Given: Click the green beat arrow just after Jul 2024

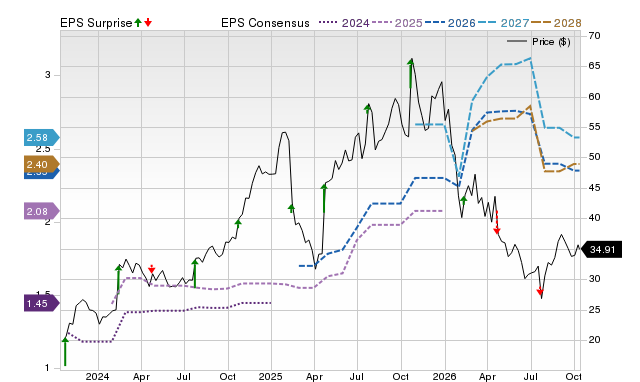Looking at the screenshot, I should point(195,273).
